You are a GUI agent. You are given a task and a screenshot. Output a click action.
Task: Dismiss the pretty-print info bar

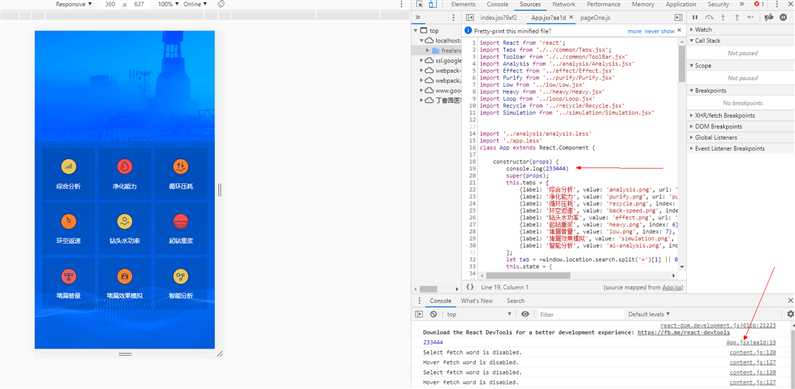click(x=680, y=31)
